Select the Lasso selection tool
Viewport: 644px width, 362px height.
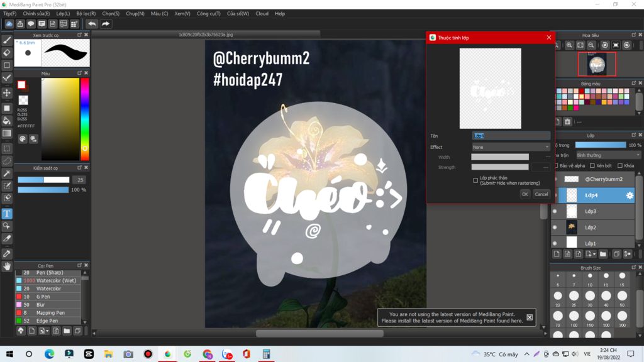tap(7, 161)
